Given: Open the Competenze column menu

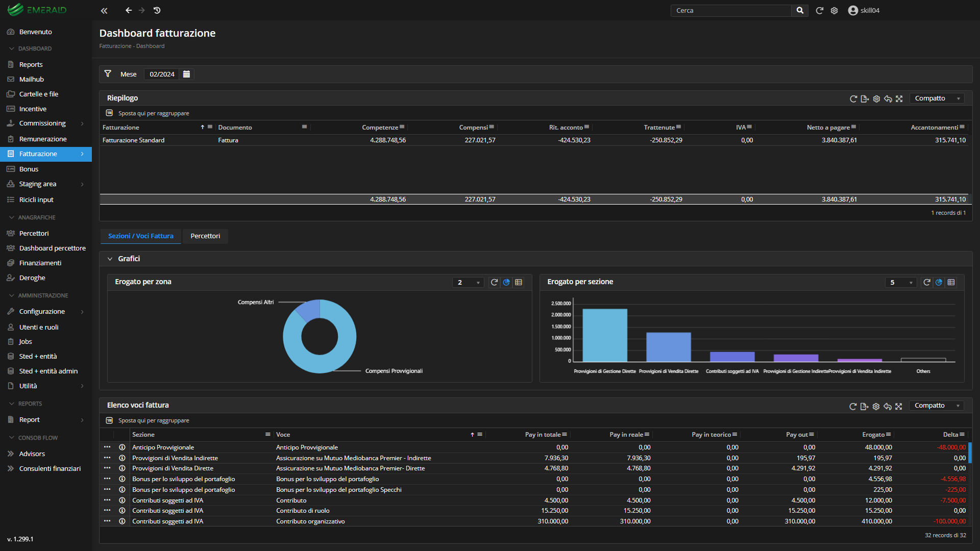Looking at the screenshot, I should tap(402, 127).
